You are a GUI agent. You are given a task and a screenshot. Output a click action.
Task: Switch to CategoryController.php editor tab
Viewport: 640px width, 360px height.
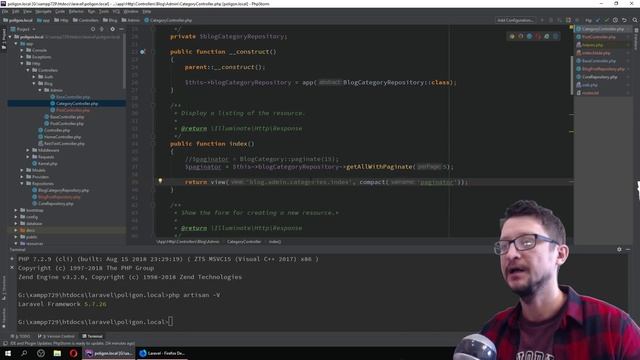(602, 29)
